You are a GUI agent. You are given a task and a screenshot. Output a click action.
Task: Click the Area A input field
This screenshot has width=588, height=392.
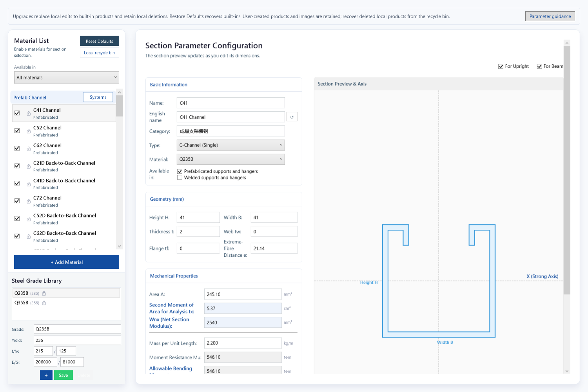pos(243,294)
